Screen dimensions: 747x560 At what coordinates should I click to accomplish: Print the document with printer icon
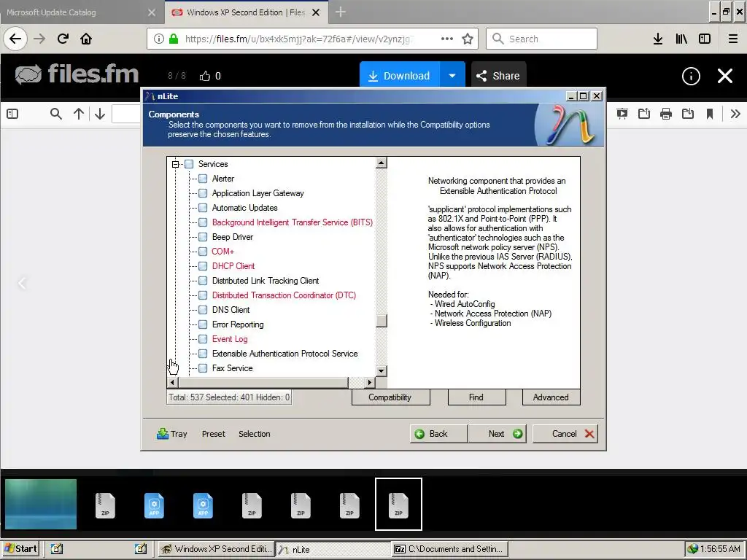coord(666,114)
